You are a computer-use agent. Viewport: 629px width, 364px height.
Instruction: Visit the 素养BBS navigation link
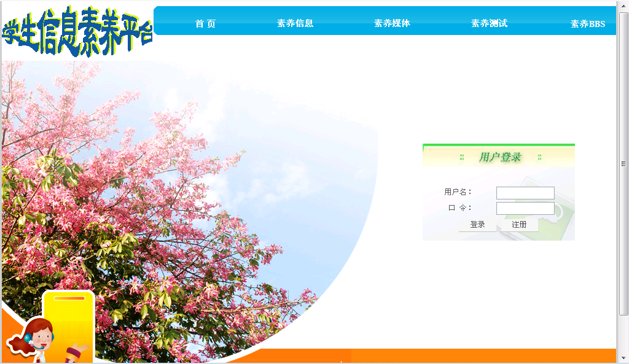tap(587, 24)
